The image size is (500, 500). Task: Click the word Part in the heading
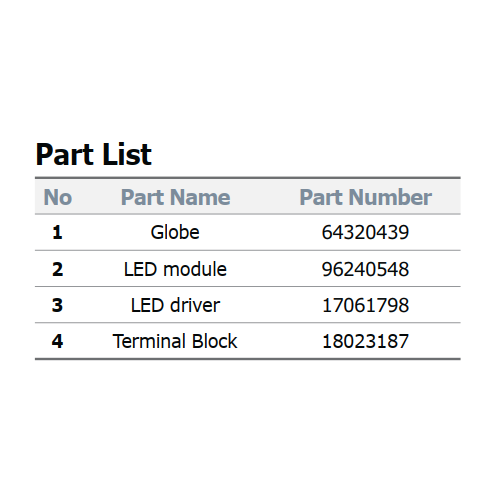coord(64,154)
